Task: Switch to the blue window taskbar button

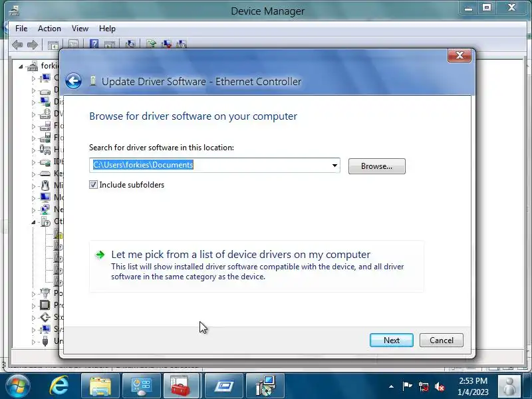Action: (x=224, y=386)
